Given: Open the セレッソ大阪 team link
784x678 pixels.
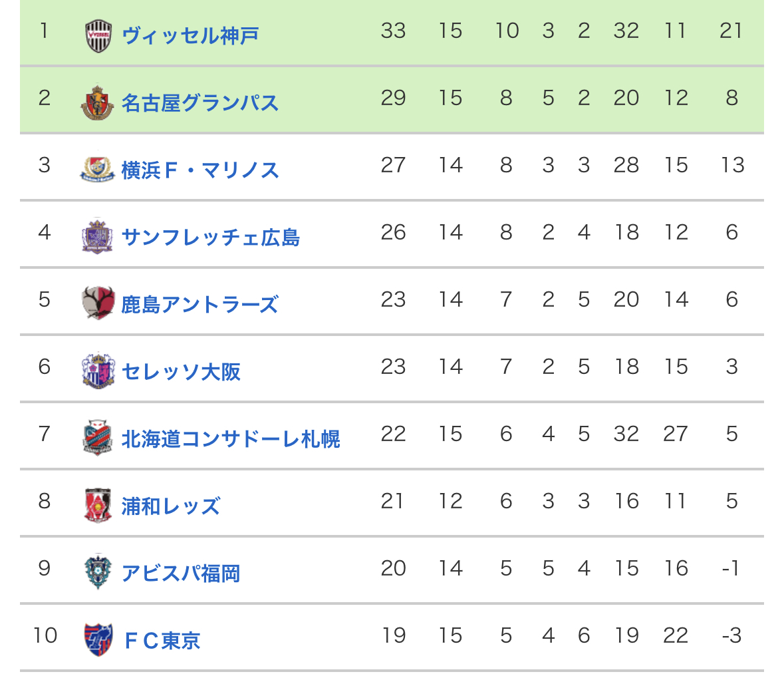Looking at the screenshot, I should (x=180, y=372).
